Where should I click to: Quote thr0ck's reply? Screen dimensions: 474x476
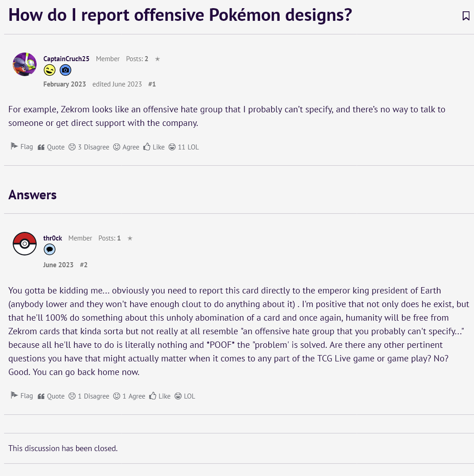tap(51, 396)
